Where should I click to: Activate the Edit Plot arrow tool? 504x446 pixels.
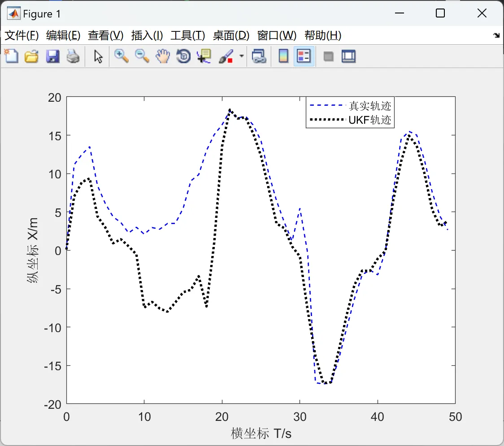(x=98, y=56)
